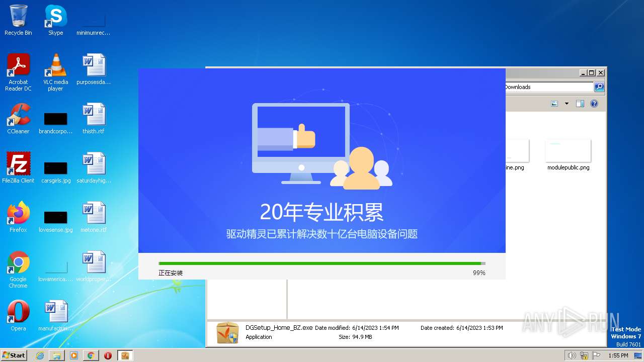Click the taskbar clock 1:55 PM

tap(618, 355)
